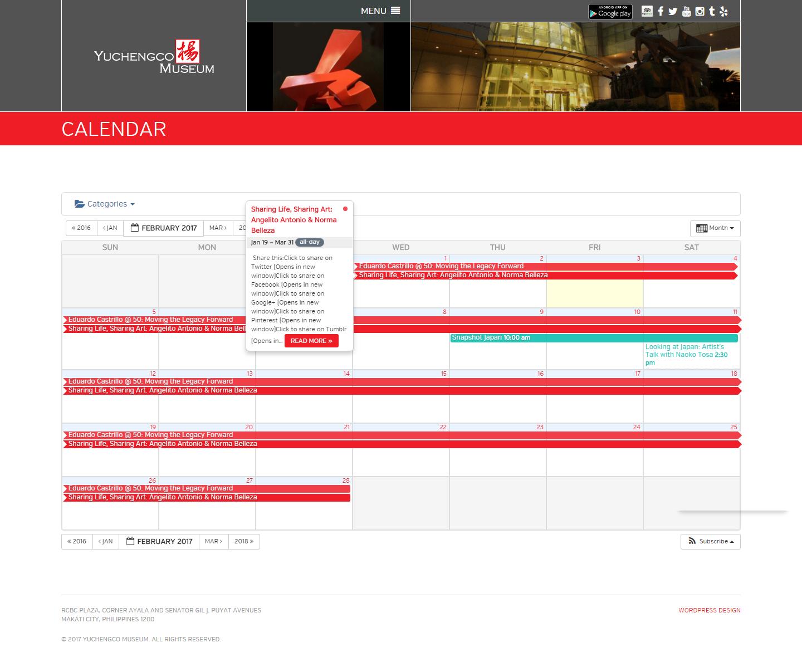Open the Instagram icon in the header
Image resolution: width=802 pixels, height=672 pixels.
[700, 11]
